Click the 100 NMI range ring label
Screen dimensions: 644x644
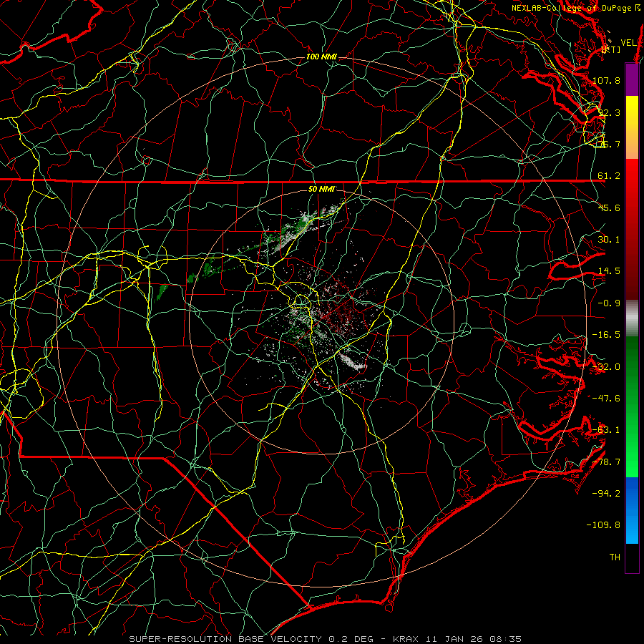coord(321,57)
